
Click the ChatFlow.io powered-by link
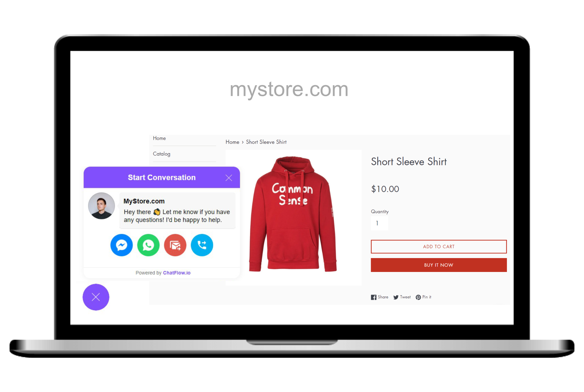[x=175, y=273]
